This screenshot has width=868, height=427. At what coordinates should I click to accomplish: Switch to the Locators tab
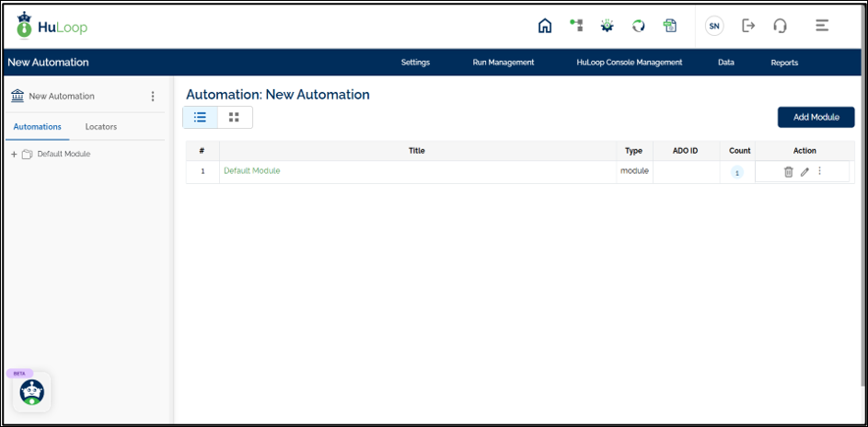(x=101, y=127)
